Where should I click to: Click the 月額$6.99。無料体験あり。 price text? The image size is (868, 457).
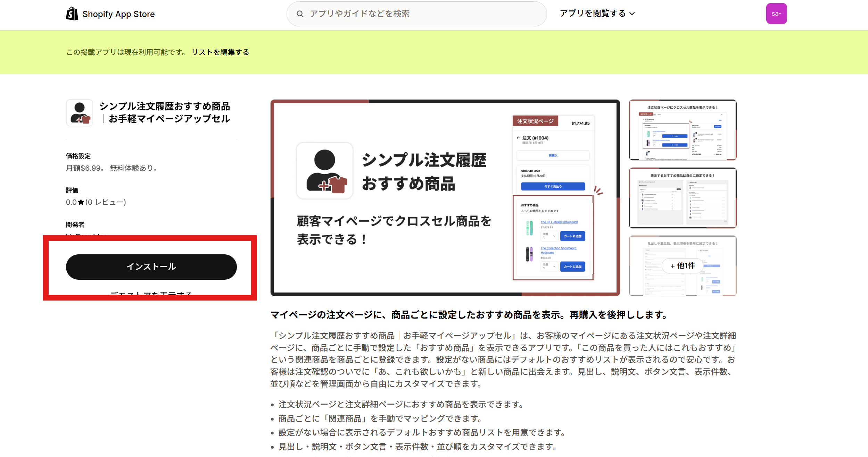(x=113, y=168)
